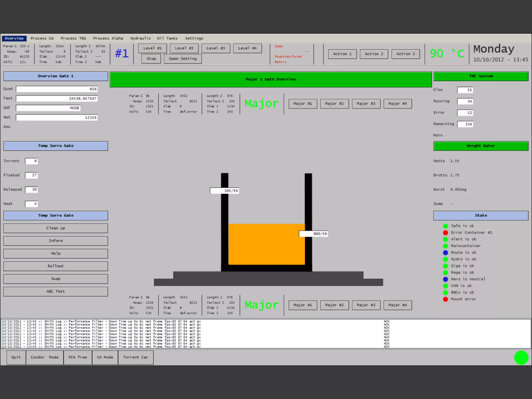Click the red Mount error status dot
The image size is (532, 399).
pyautogui.click(x=445, y=299)
